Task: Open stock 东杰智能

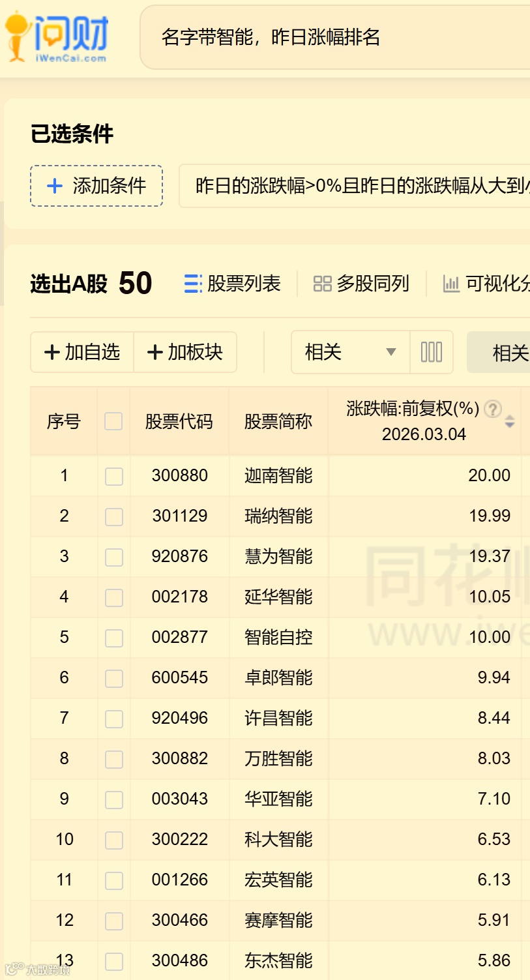Action: tap(278, 960)
